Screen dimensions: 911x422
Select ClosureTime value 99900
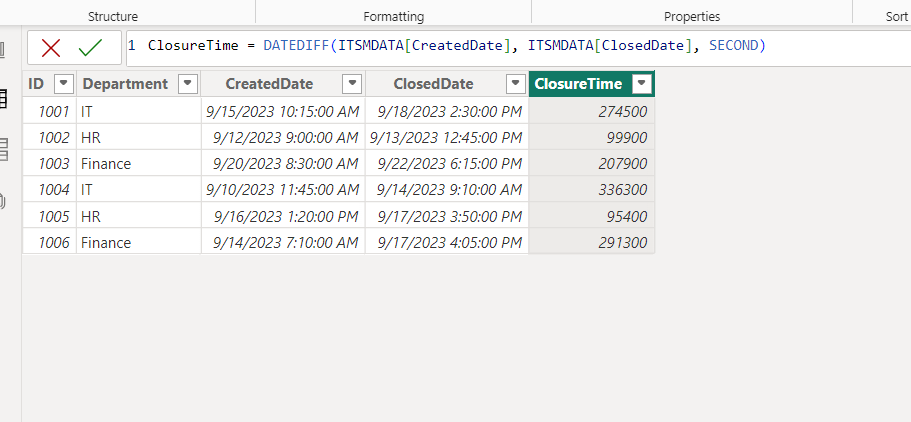pyautogui.click(x=592, y=137)
